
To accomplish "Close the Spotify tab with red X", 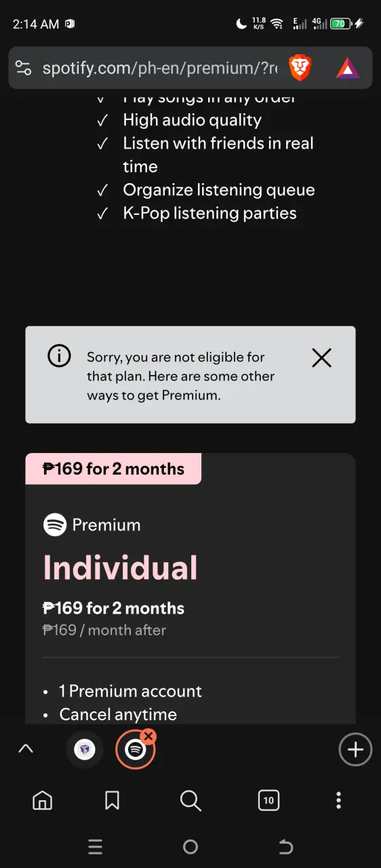I will 149,736.
